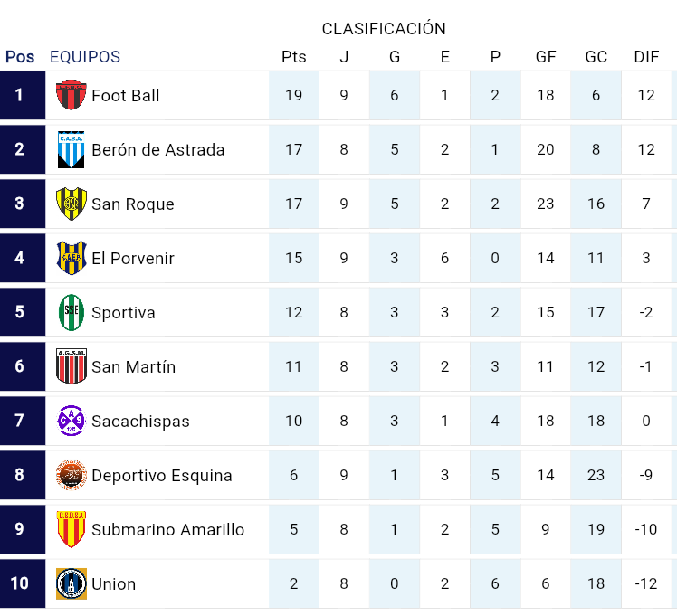
Task: Click the Berón de Astrada crest
Action: 71,149
